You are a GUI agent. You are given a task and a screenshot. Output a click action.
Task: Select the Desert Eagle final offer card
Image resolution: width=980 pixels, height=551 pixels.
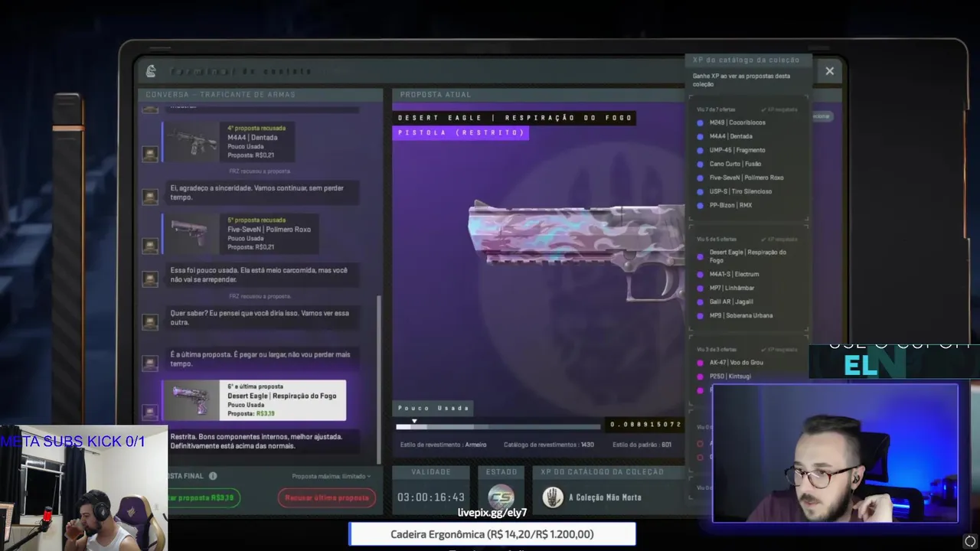[x=254, y=400]
